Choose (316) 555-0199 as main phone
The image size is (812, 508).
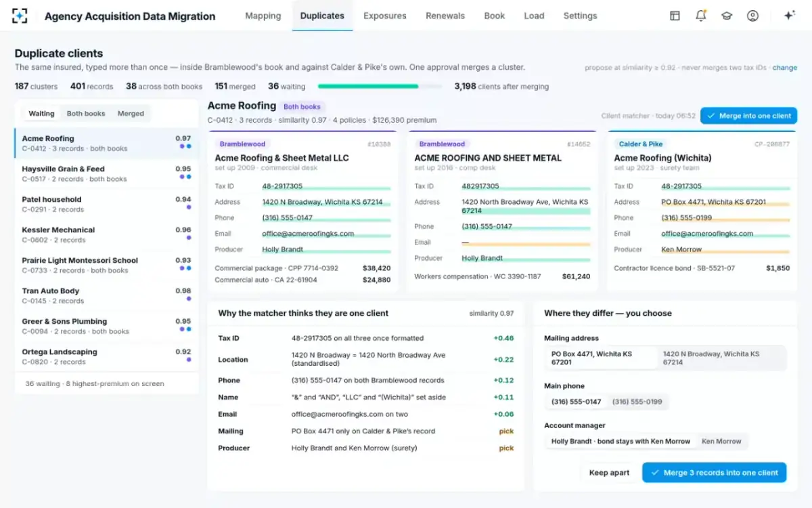click(637, 402)
